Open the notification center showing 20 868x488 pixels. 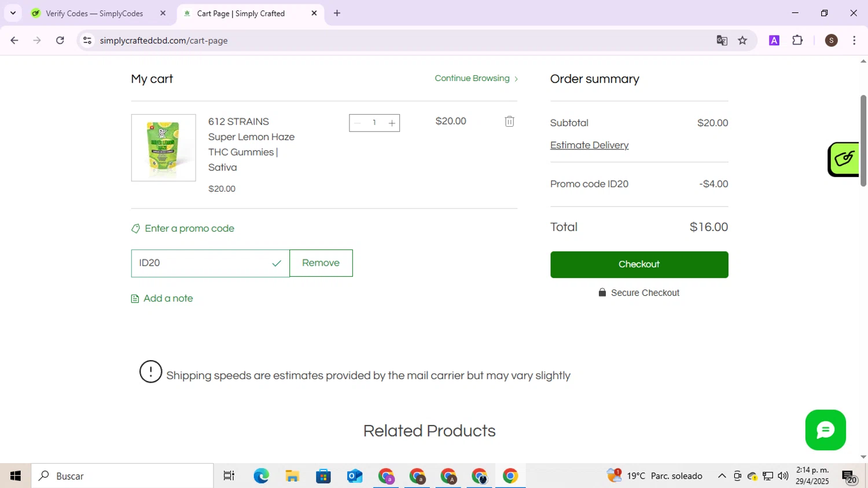[849, 477]
